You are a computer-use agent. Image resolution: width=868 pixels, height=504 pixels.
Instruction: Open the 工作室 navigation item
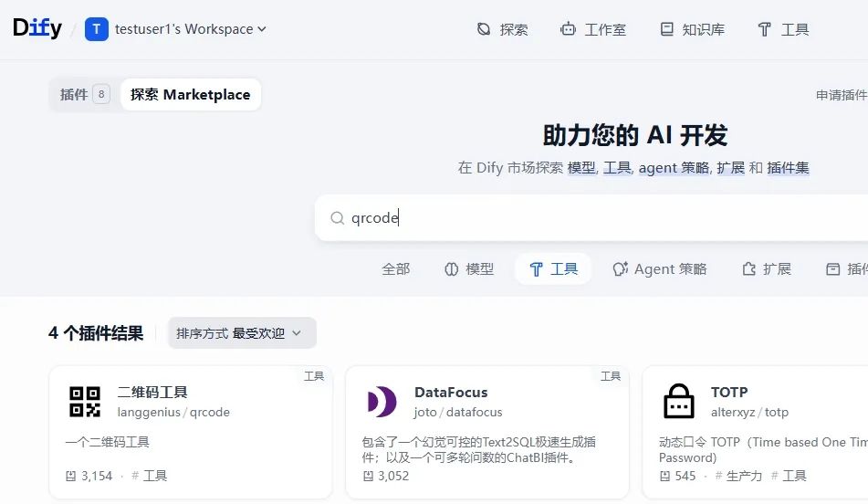593,29
